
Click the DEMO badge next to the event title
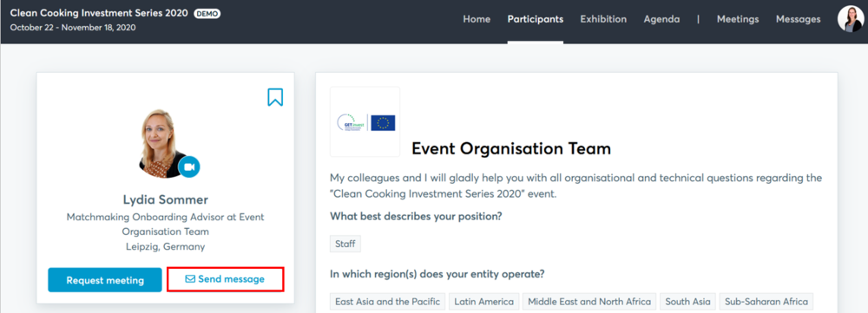point(207,13)
